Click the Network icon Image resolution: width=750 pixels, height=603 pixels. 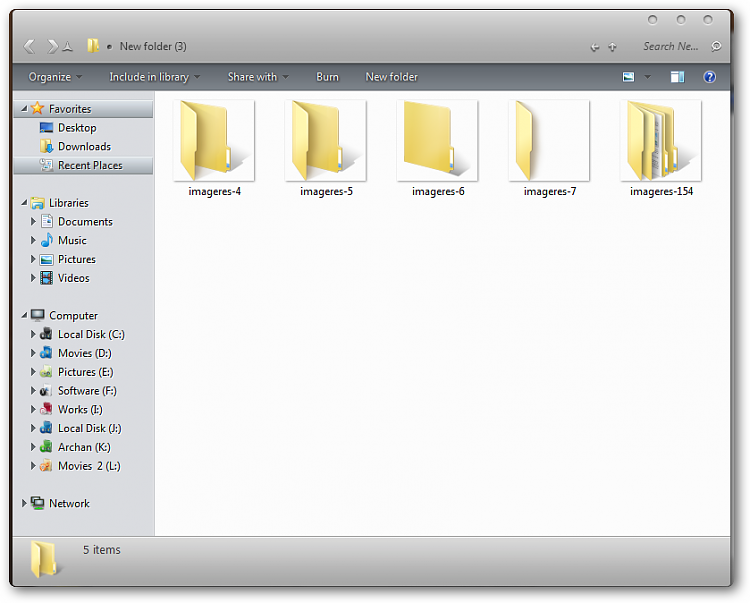[37, 503]
